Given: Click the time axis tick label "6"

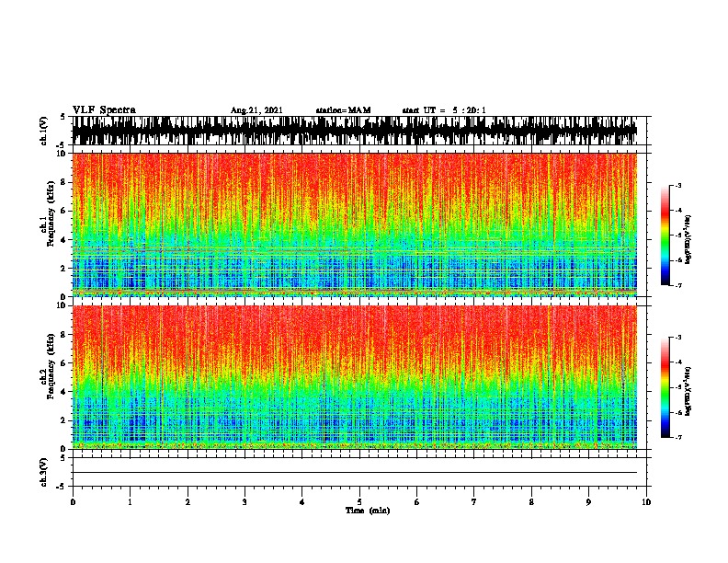Looking at the screenshot, I should click(417, 501).
